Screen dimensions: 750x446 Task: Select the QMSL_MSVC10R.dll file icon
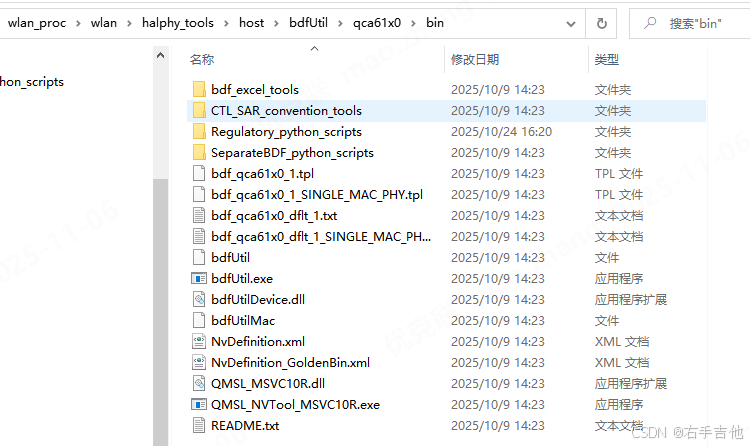[199, 383]
